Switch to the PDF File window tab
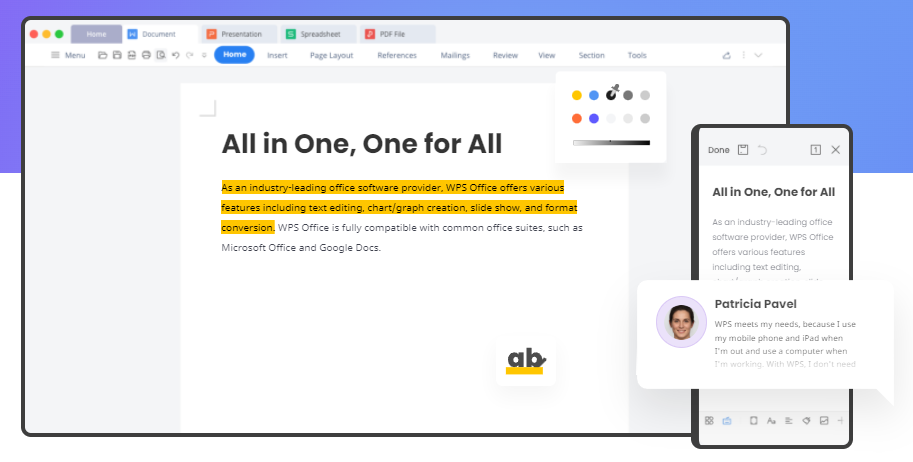Screen dimensions: 913x462 (398, 34)
